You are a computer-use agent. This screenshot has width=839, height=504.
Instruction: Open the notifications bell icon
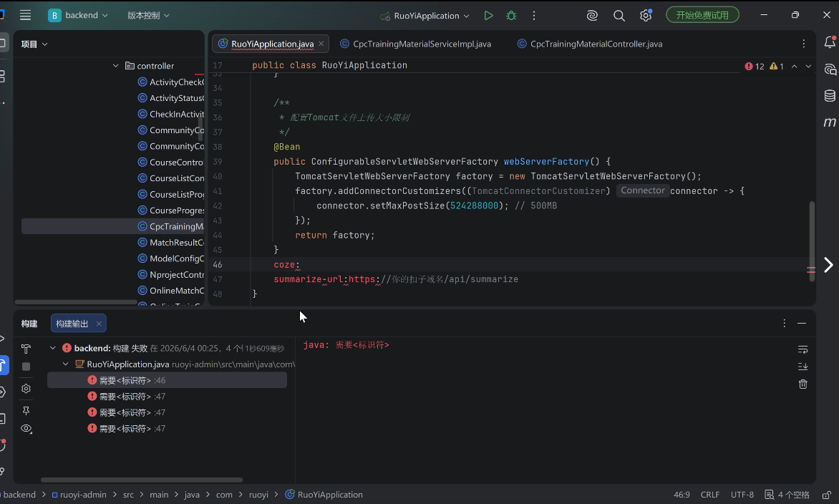(830, 42)
